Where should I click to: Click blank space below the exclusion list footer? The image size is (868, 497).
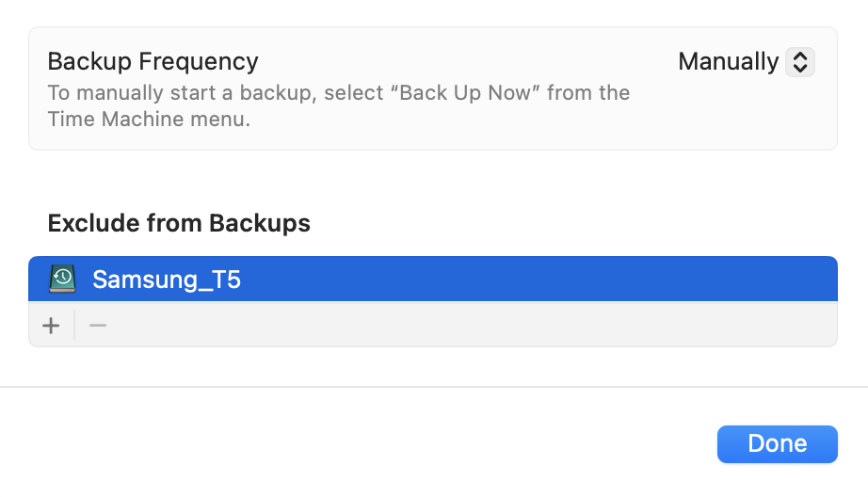(434, 366)
